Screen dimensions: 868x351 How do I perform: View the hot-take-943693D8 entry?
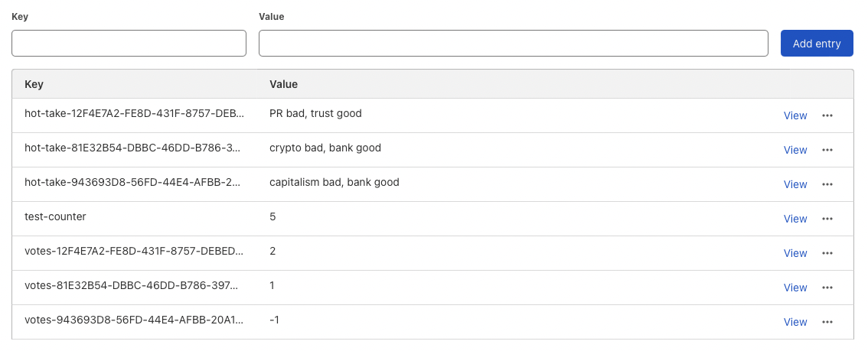[x=795, y=184]
